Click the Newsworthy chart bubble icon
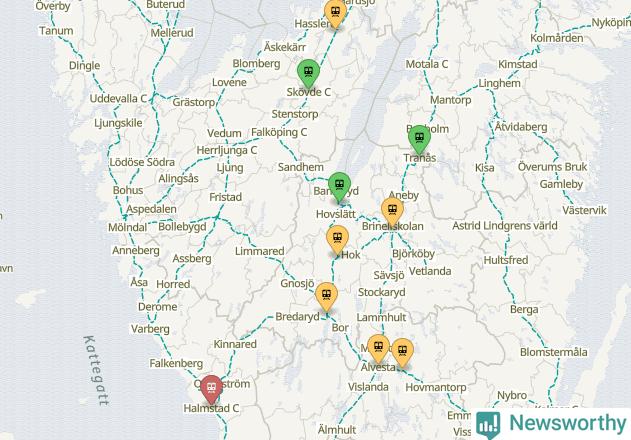This screenshot has height=440, width=631. tap(488, 424)
